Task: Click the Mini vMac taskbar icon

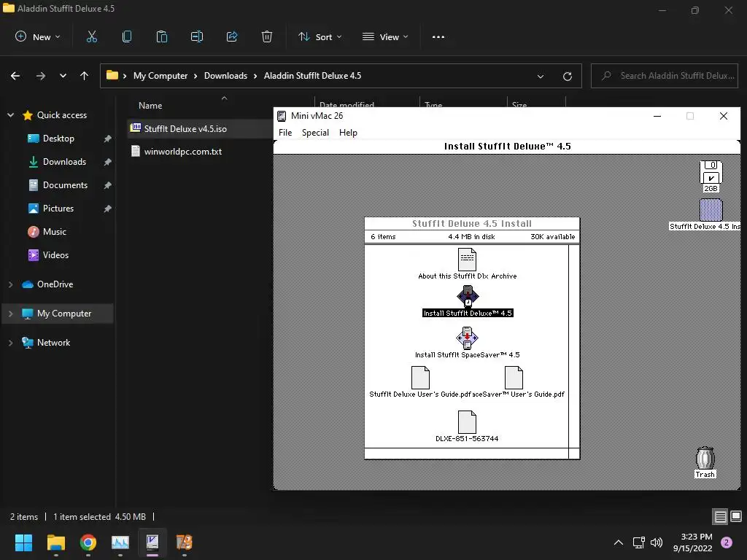Action: [x=152, y=542]
